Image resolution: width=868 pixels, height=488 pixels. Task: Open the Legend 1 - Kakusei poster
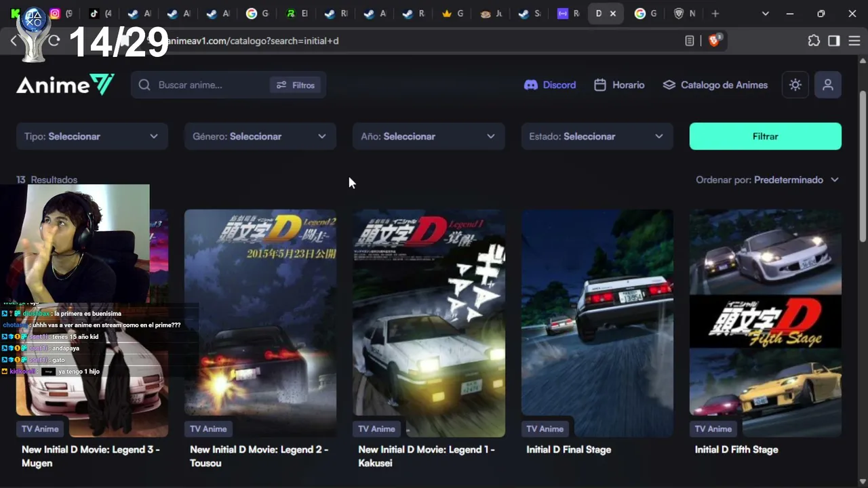click(429, 323)
